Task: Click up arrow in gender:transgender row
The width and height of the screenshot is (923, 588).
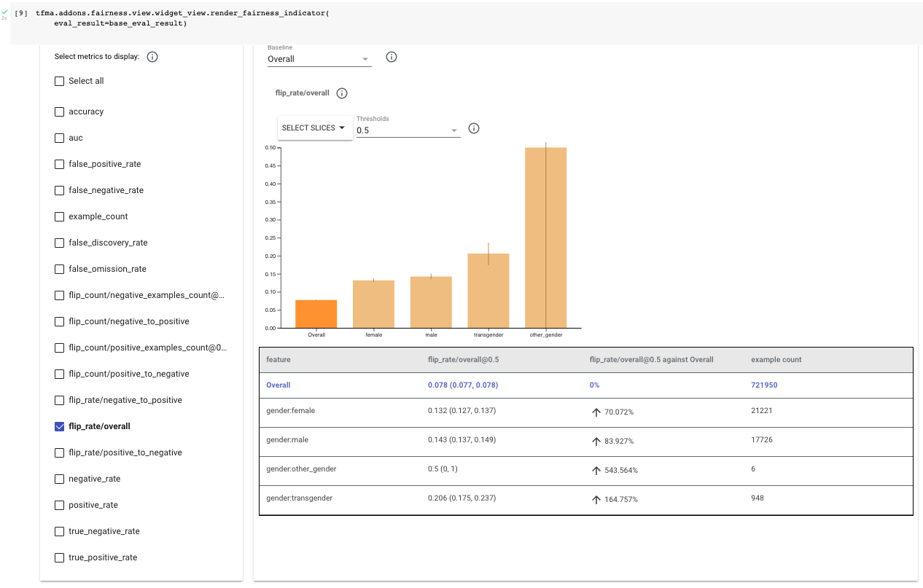Action: (x=596, y=499)
